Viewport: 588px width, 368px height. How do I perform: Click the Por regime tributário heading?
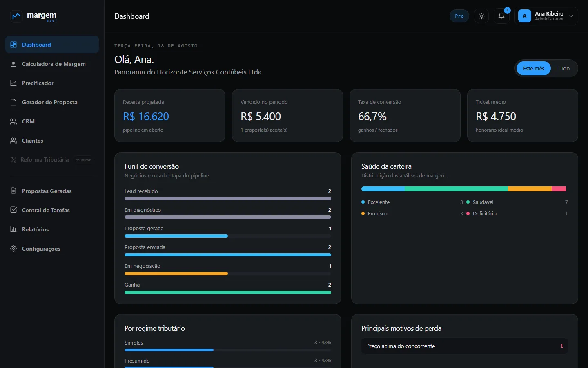154,328
